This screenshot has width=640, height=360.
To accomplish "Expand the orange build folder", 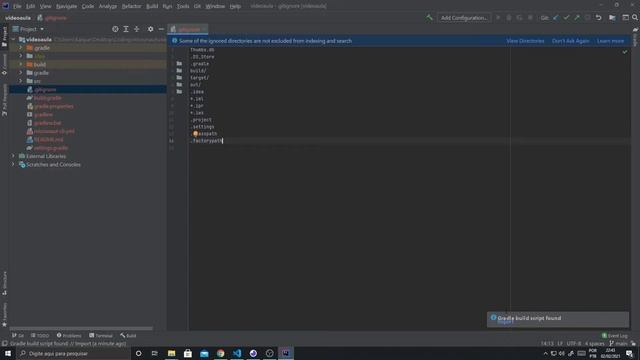I will coord(21,64).
